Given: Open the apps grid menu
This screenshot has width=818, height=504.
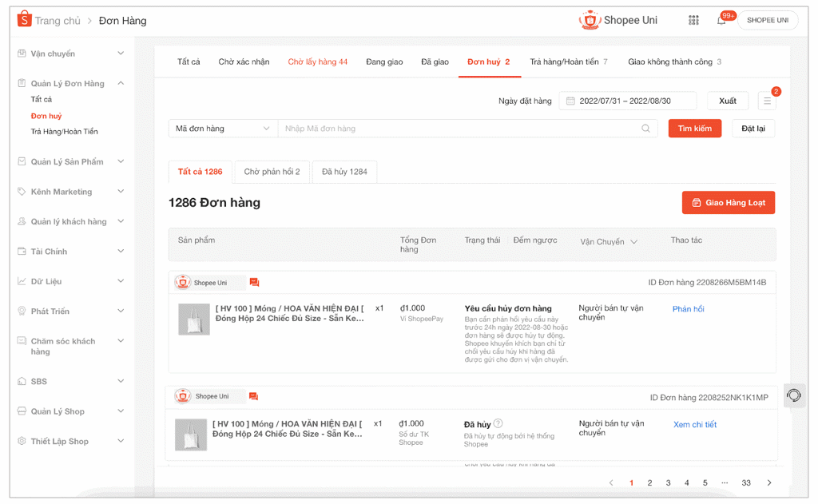Looking at the screenshot, I should pos(693,20).
